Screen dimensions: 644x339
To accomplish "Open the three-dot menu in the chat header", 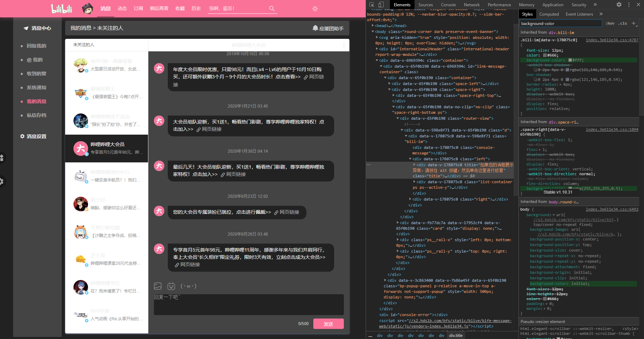I will tap(344, 45).
